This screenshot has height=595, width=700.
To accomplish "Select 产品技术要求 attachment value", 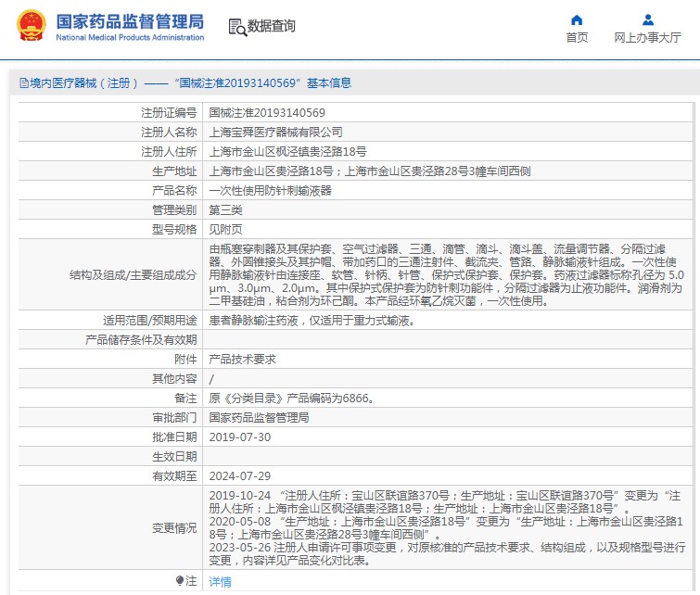I will [242, 360].
